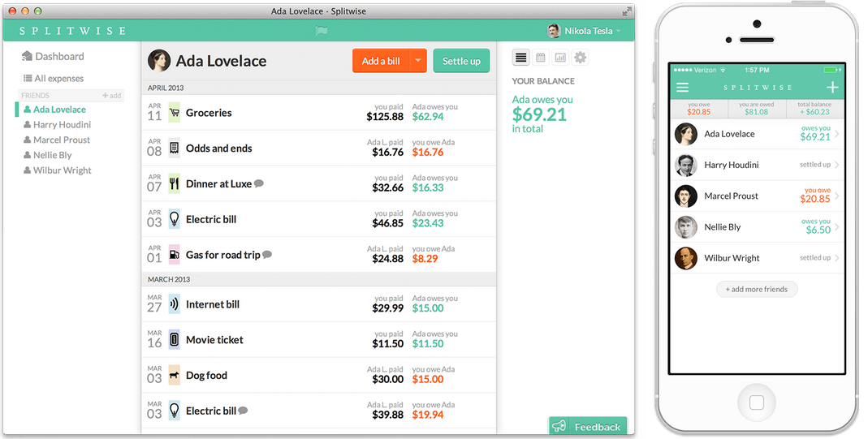The height and width of the screenshot is (439, 868).
Task: Tap add more friends on phone
Action: pos(757,289)
